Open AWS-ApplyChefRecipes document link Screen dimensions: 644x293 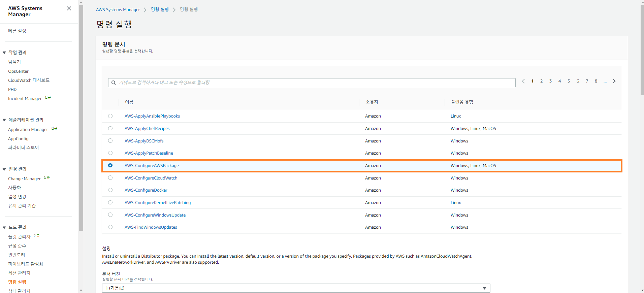tap(147, 129)
